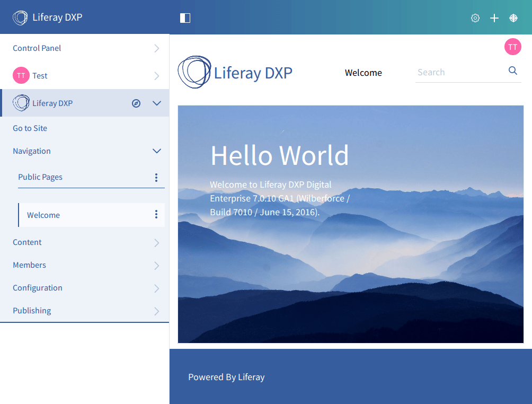The height and width of the screenshot is (404, 532).
Task: Select Public Pages in navigation
Action: coord(40,177)
